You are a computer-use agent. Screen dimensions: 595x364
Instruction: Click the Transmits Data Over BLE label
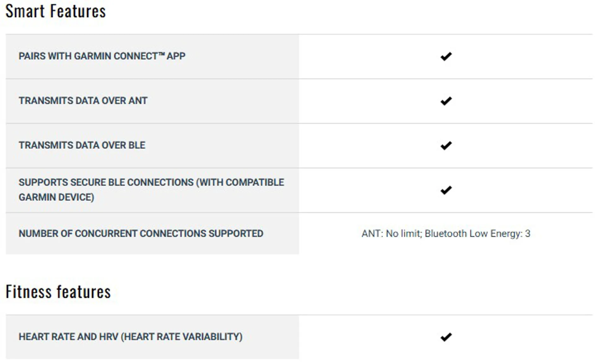(x=82, y=145)
